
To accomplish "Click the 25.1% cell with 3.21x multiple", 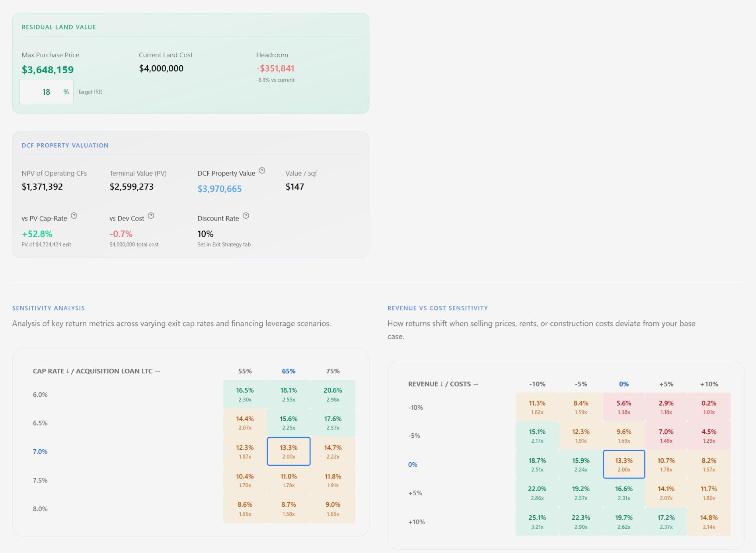I will click(x=537, y=522).
